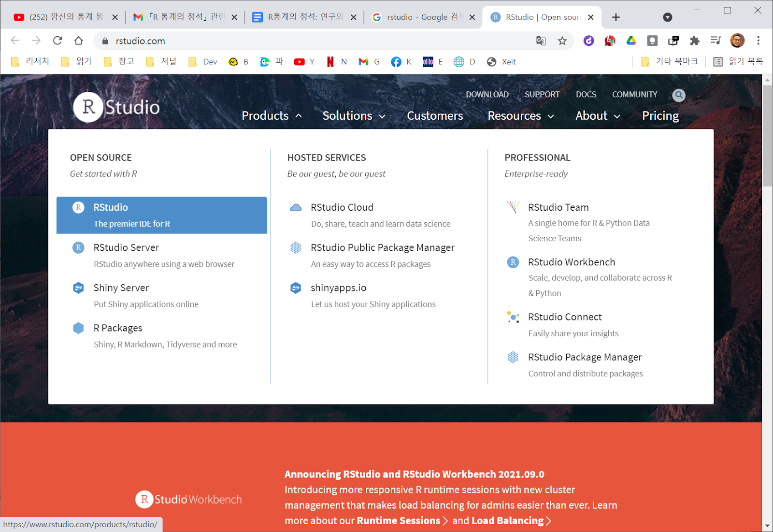Open the R Packages product link

[118, 328]
